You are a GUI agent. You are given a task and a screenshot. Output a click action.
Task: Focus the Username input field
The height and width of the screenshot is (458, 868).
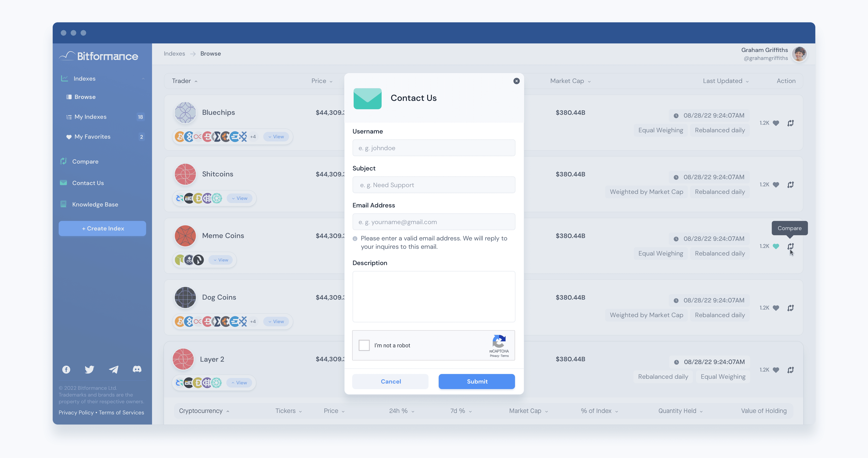click(434, 148)
